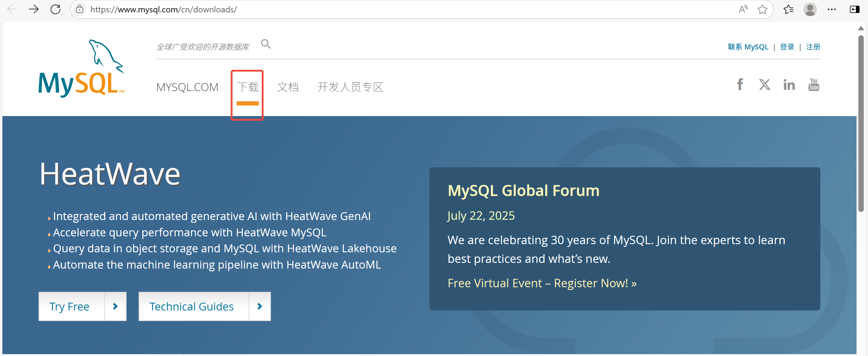Open browser Settings and more menu
The image size is (868, 356).
(x=832, y=9)
